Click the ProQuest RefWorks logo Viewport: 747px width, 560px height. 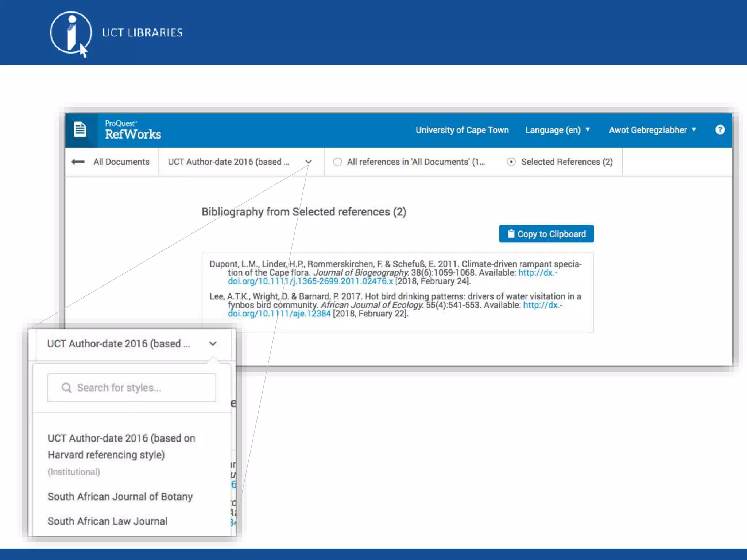pyautogui.click(x=133, y=130)
